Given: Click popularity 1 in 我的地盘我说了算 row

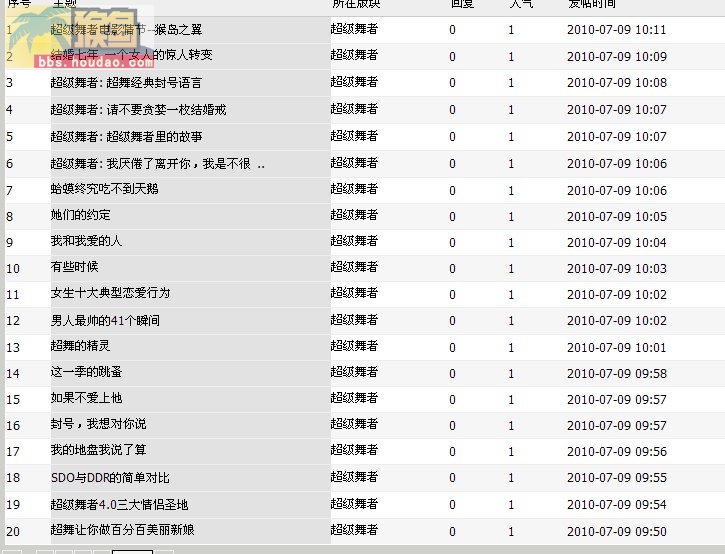Looking at the screenshot, I should 511,452.
